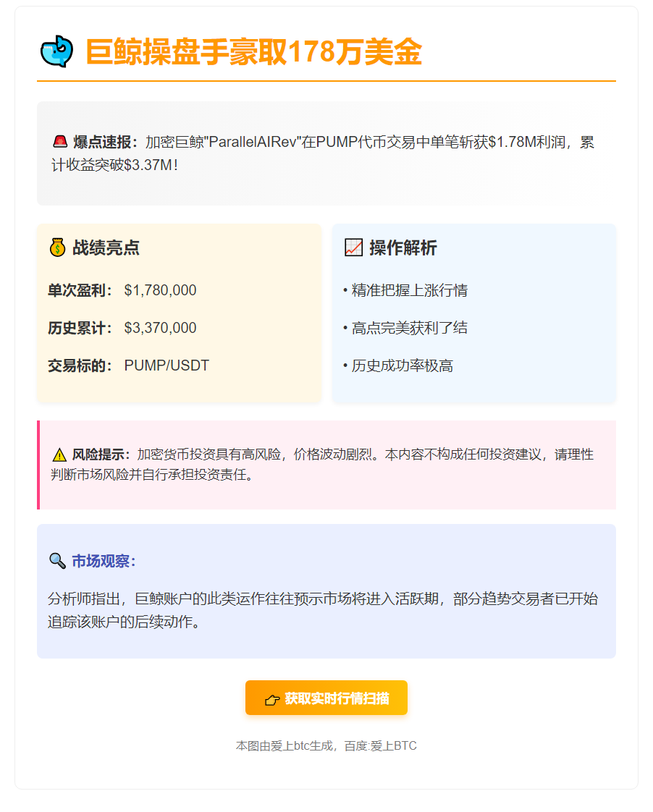The height and width of the screenshot is (812, 653).
Task: Click the 市场观察 blue heading
Action: (x=104, y=561)
